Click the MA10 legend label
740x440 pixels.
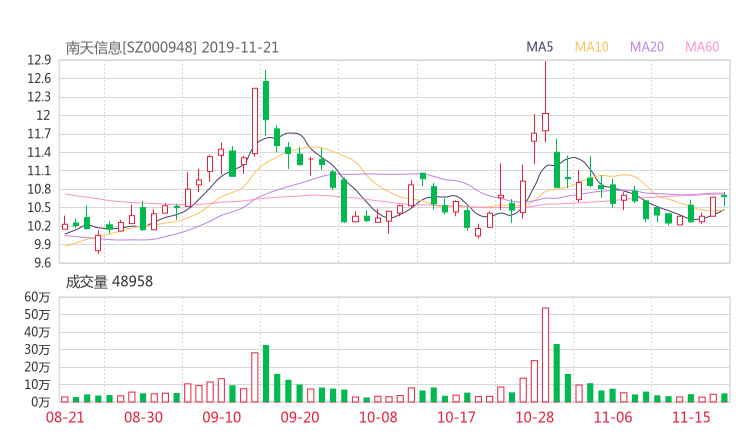tap(591, 47)
